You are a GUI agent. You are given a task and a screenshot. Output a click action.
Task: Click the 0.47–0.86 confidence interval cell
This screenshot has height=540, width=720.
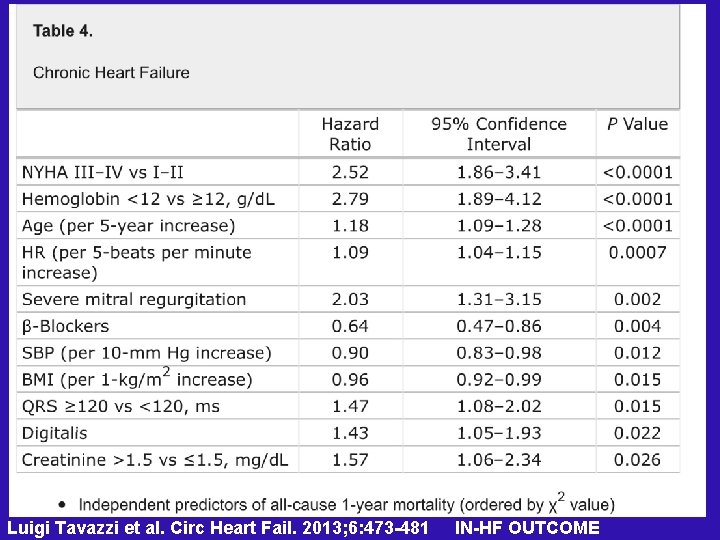499,326
